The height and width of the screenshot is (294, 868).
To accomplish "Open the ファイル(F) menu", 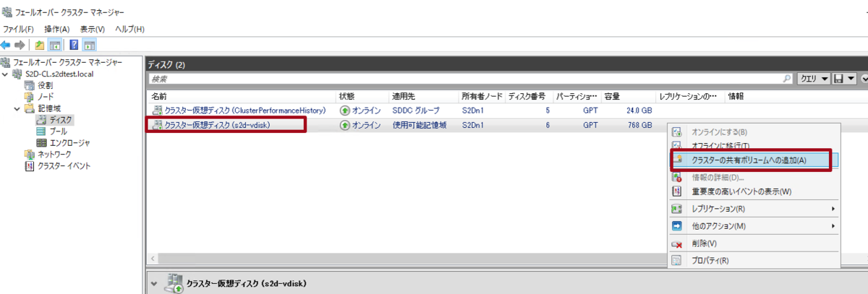I will pos(18,29).
